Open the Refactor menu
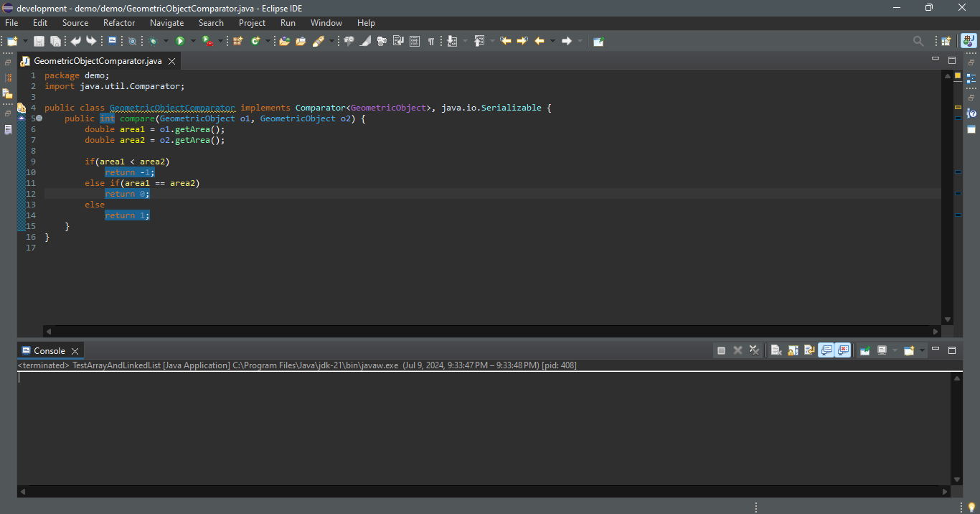The image size is (980, 514). pos(119,23)
